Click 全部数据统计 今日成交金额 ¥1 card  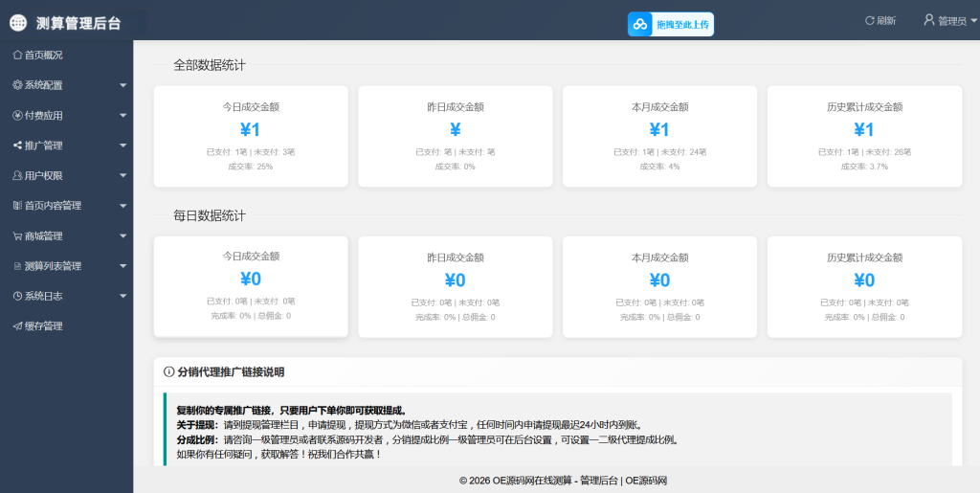tap(251, 136)
